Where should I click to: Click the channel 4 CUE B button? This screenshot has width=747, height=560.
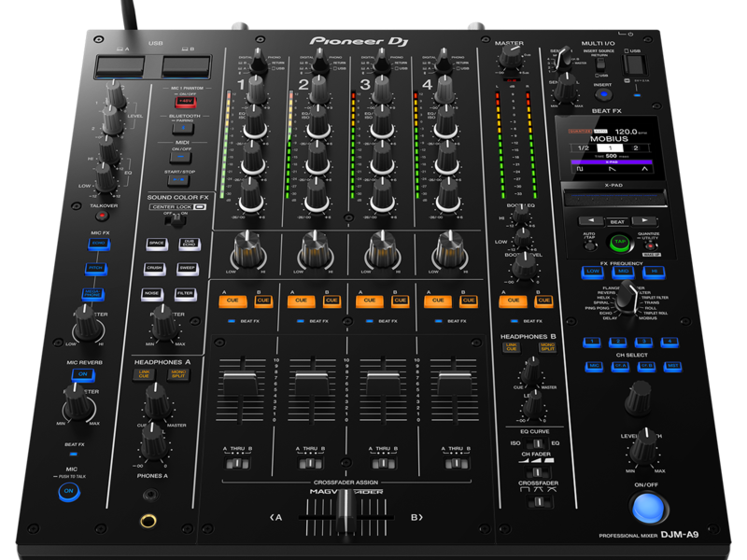click(x=469, y=301)
